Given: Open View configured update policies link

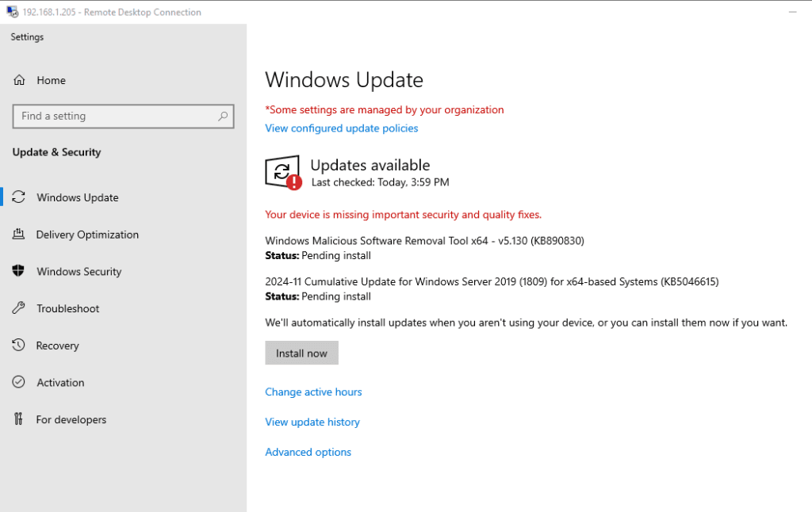Looking at the screenshot, I should (341, 128).
